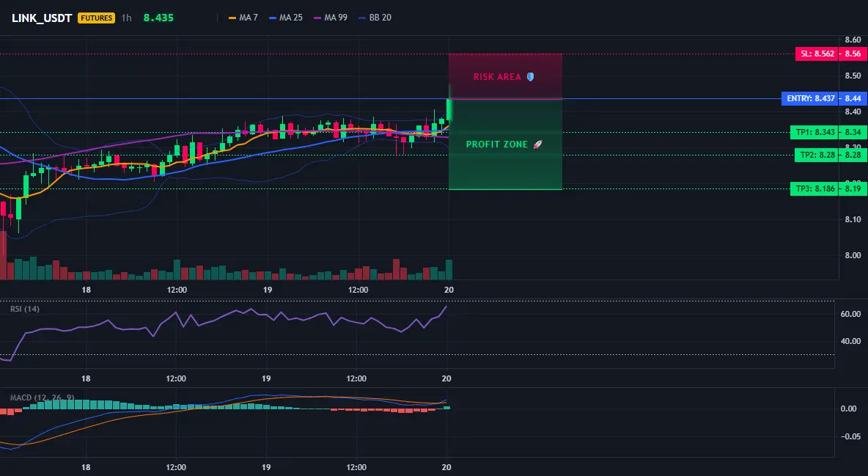This screenshot has height=476, width=868.
Task: Click the latest green volume bar
Action: pyautogui.click(x=449, y=269)
